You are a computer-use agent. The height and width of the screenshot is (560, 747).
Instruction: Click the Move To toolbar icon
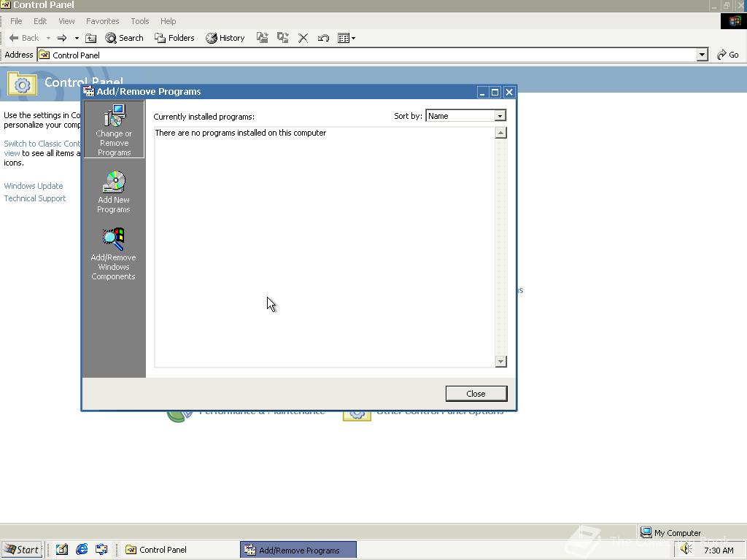[262, 38]
